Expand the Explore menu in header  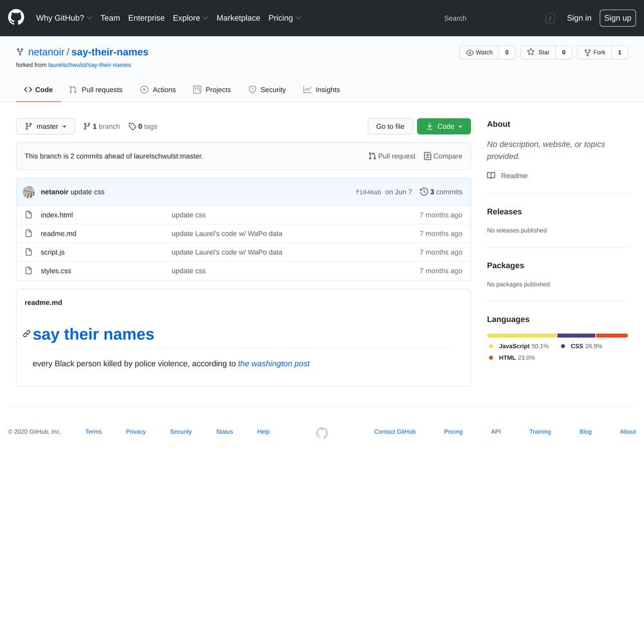click(x=190, y=18)
